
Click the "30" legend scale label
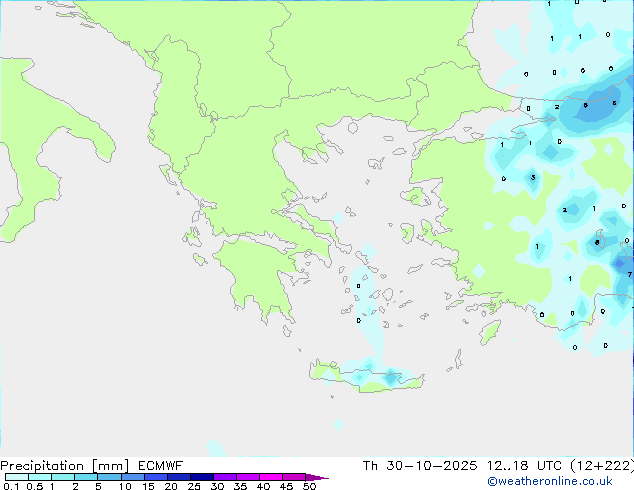pyautogui.click(x=217, y=486)
